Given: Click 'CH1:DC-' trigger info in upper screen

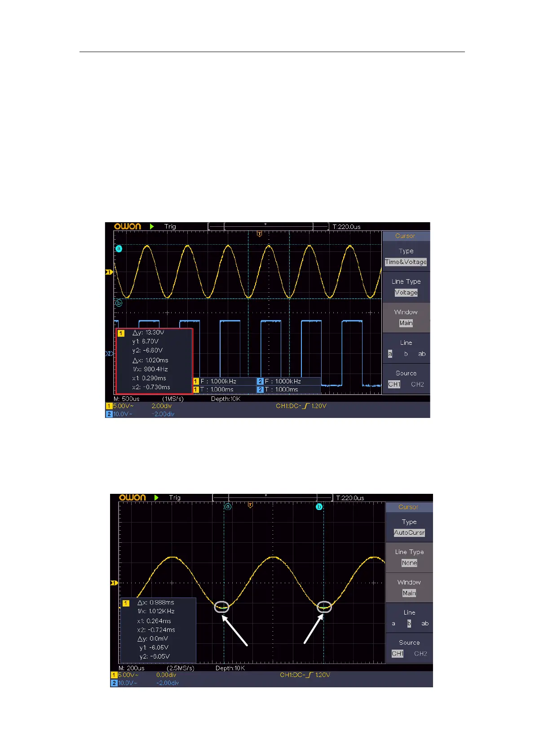Looking at the screenshot, I should 288,406.
